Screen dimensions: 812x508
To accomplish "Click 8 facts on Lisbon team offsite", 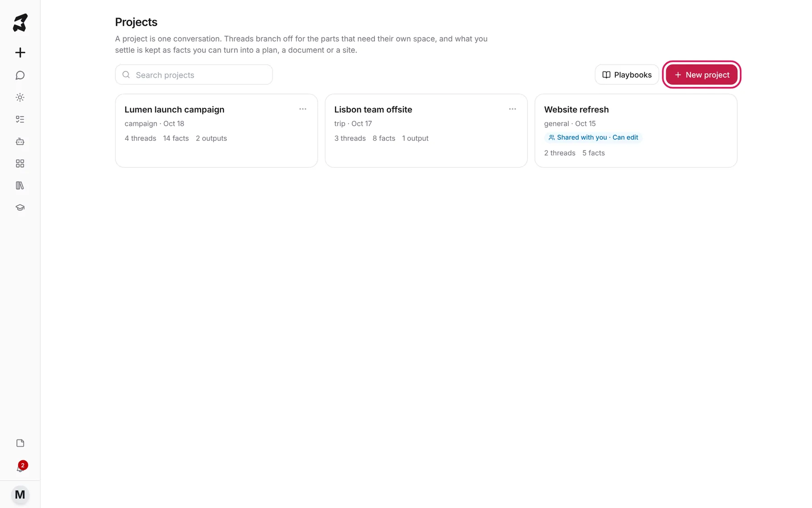I will [x=384, y=138].
